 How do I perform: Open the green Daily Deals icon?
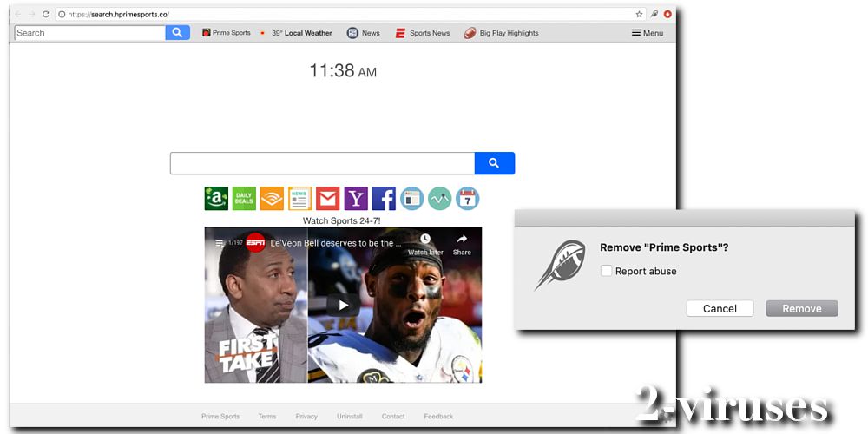point(244,198)
